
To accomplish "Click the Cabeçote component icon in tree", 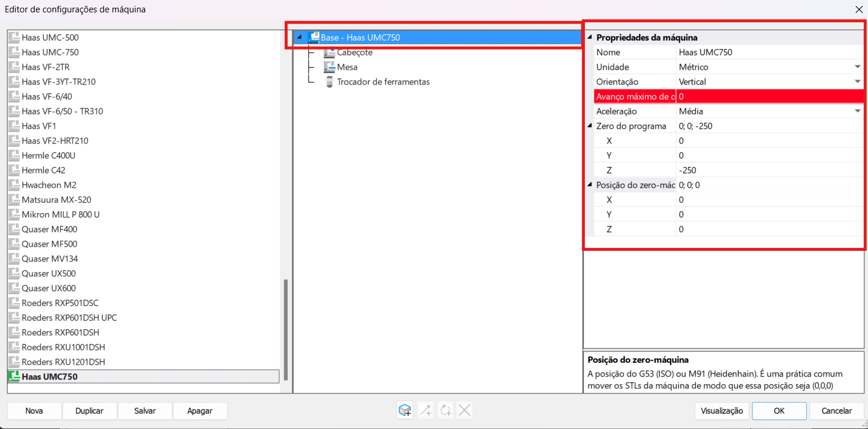I will [x=329, y=52].
